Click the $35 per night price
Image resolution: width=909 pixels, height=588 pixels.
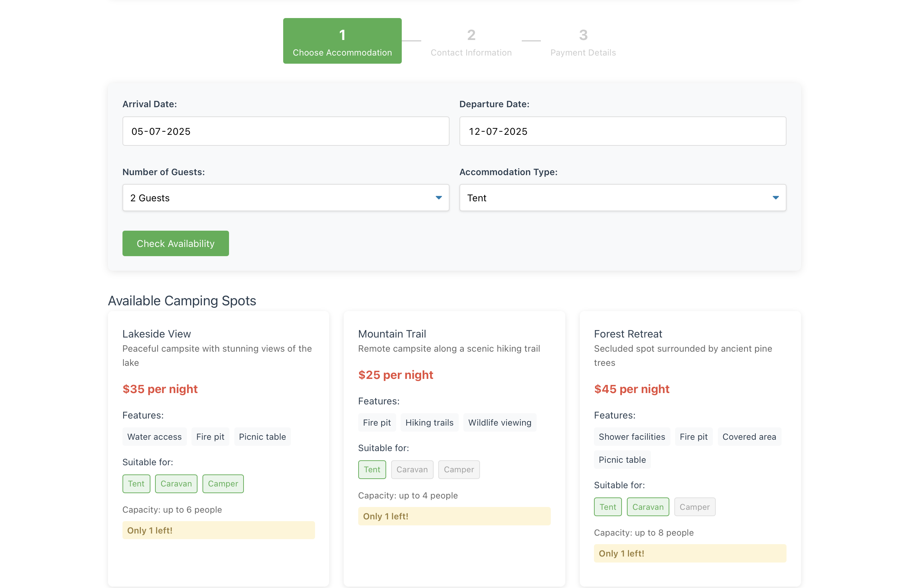[x=160, y=389]
